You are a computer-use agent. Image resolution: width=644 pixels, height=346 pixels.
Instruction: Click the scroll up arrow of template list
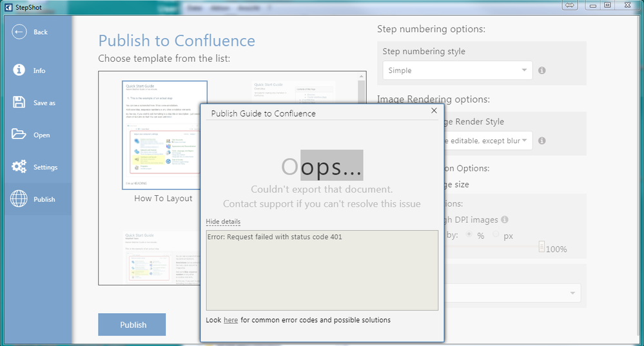(x=362, y=76)
